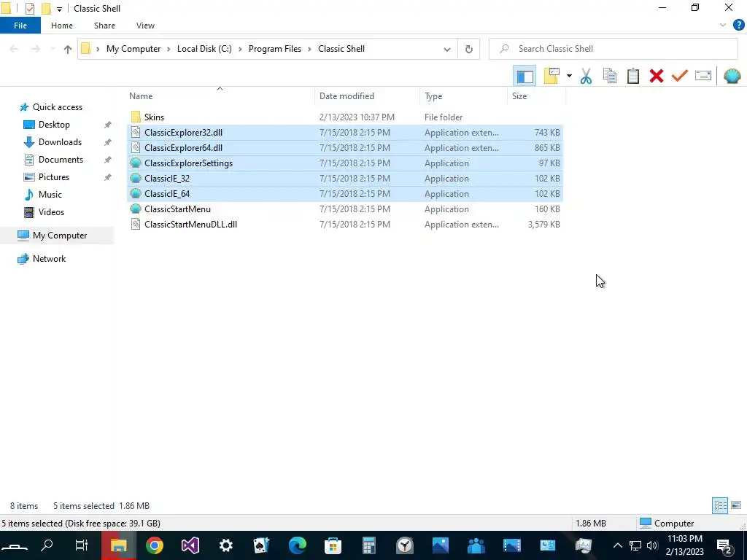The width and height of the screenshot is (747, 560).
Task: Open Videos in the navigation pane
Action: point(51,212)
